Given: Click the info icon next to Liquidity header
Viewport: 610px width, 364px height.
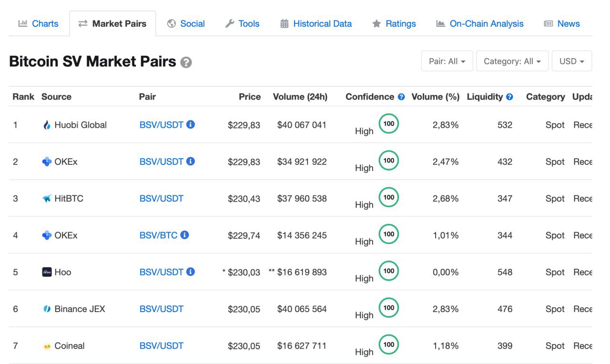Looking at the screenshot, I should point(509,97).
